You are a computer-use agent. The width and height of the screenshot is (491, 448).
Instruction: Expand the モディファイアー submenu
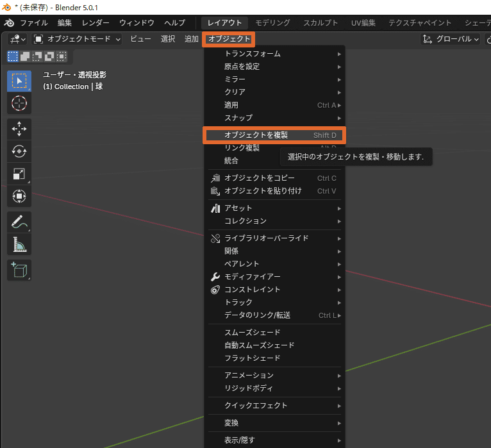(x=274, y=277)
